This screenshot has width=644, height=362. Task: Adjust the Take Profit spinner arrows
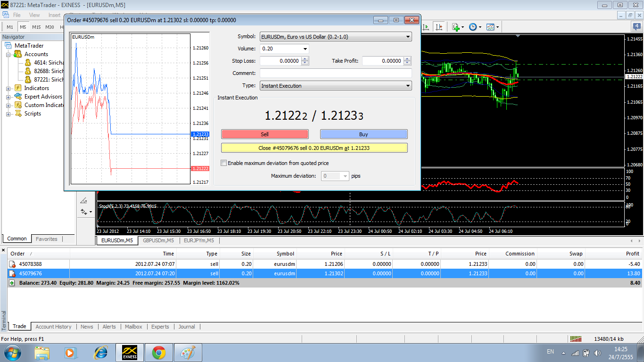click(x=407, y=61)
